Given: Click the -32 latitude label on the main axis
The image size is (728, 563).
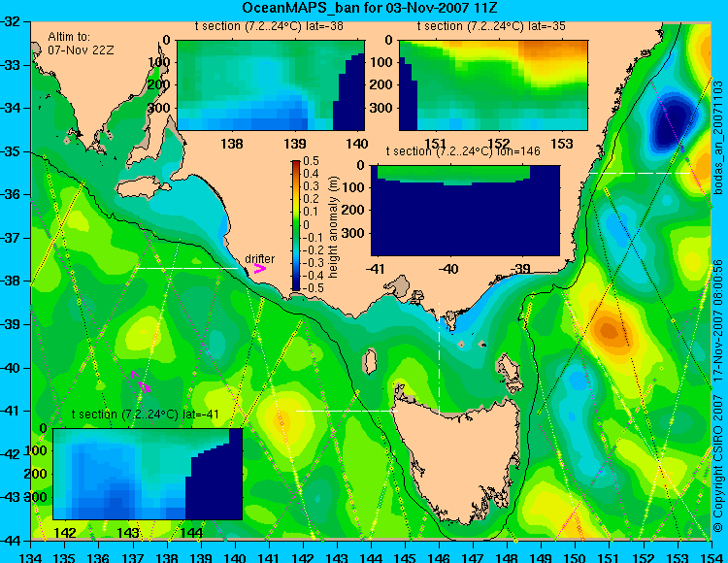Looking at the screenshot, I should [x=11, y=21].
